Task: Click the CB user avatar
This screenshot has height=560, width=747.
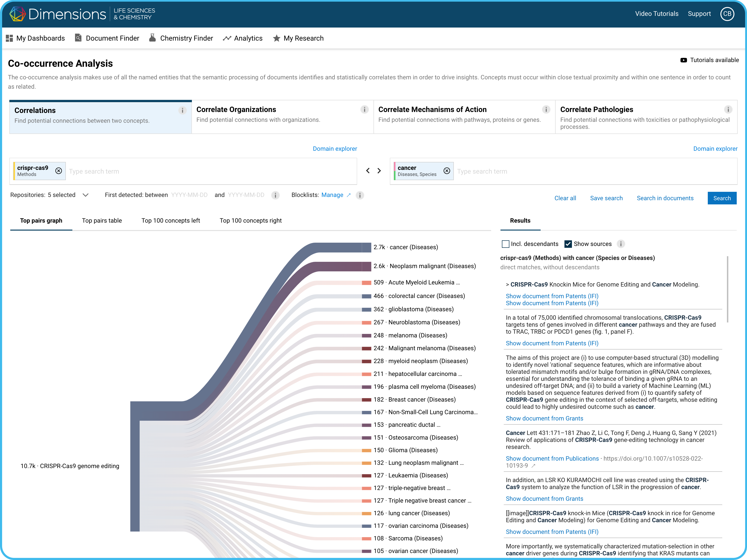Action: click(x=727, y=14)
